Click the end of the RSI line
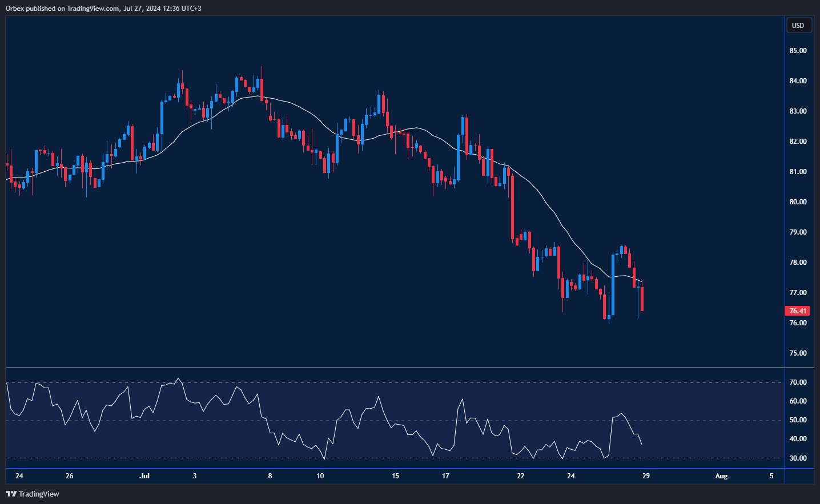The width and height of the screenshot is (820, 504). coord(642,444)
